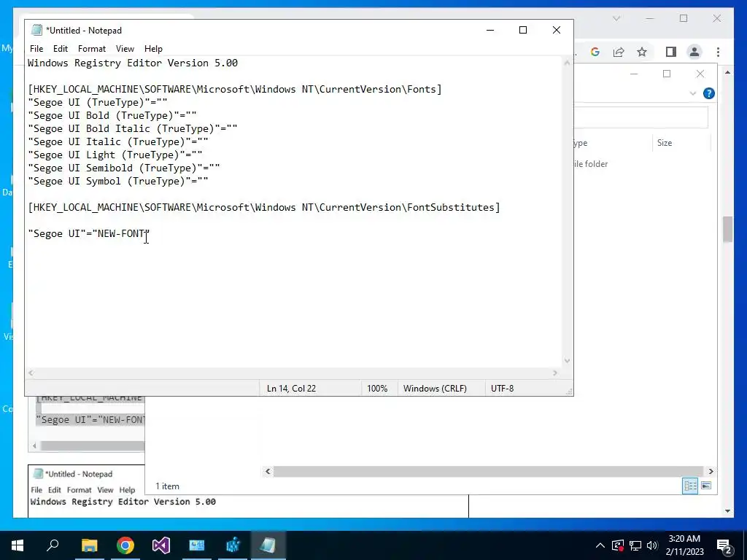Toggle the Chrome side panel icon
The height and width of the screenshot is (560, 747).
[x=671, y=52]
